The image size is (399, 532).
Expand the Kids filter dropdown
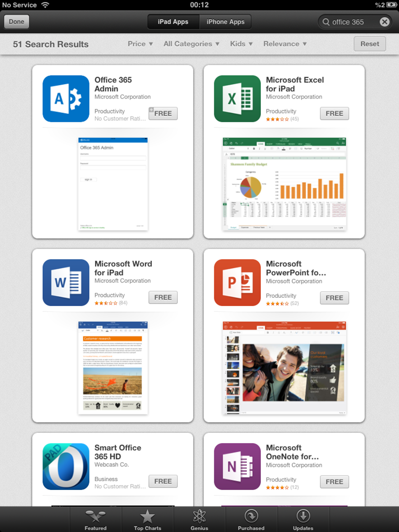(241, 44)
